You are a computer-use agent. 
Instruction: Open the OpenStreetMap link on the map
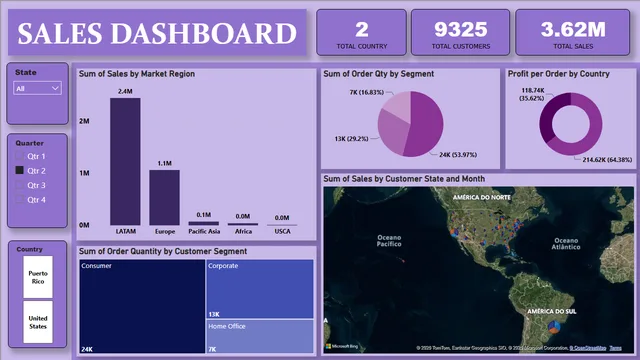click(588, 348)
